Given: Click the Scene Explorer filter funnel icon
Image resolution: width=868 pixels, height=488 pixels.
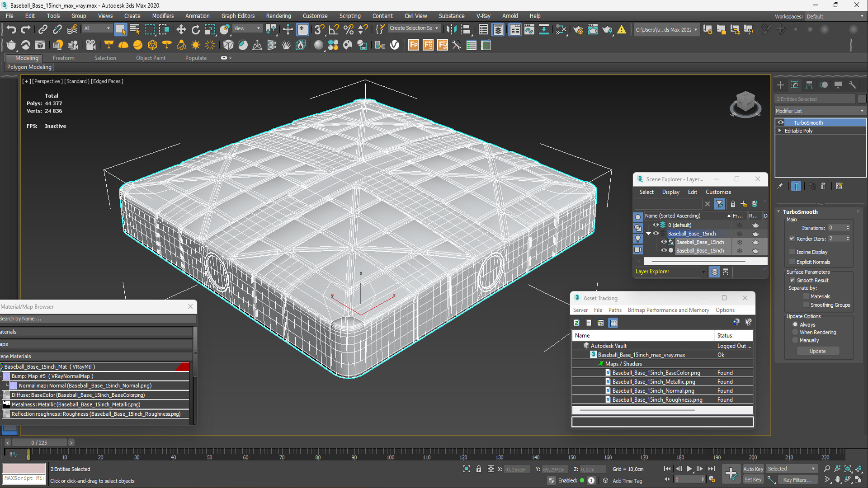Looking at the screenshot, I should (x=719, y=204).
